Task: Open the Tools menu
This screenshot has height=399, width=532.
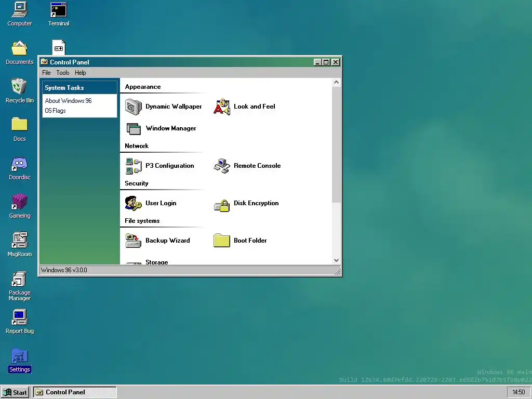Action: point(63,73)
